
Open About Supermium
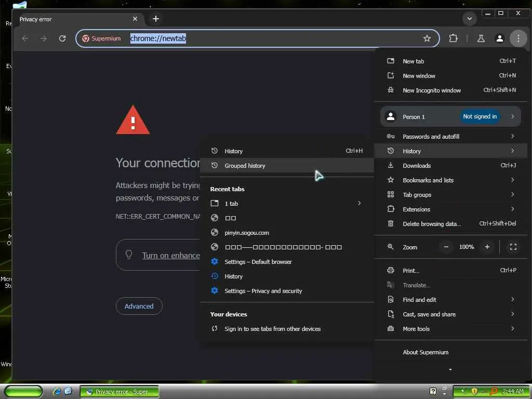(x=451, y=353)
